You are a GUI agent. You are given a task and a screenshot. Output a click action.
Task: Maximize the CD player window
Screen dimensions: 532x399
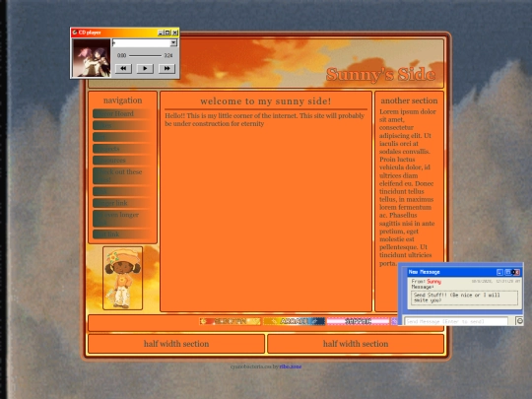167,33
